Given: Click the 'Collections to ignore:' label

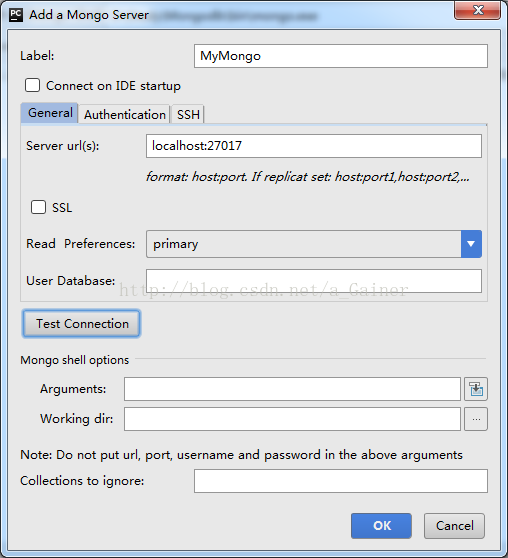Looking at the screenshot, I should click(82, 481).
